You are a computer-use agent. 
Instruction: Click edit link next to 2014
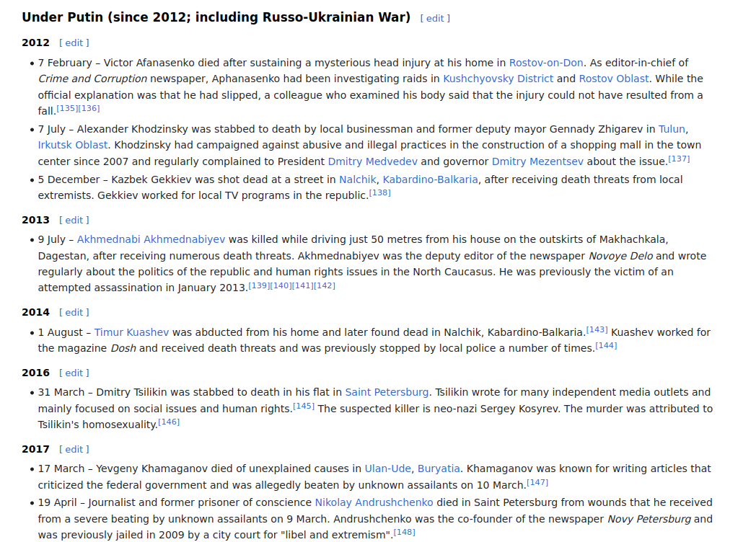(x=74, y=312)
